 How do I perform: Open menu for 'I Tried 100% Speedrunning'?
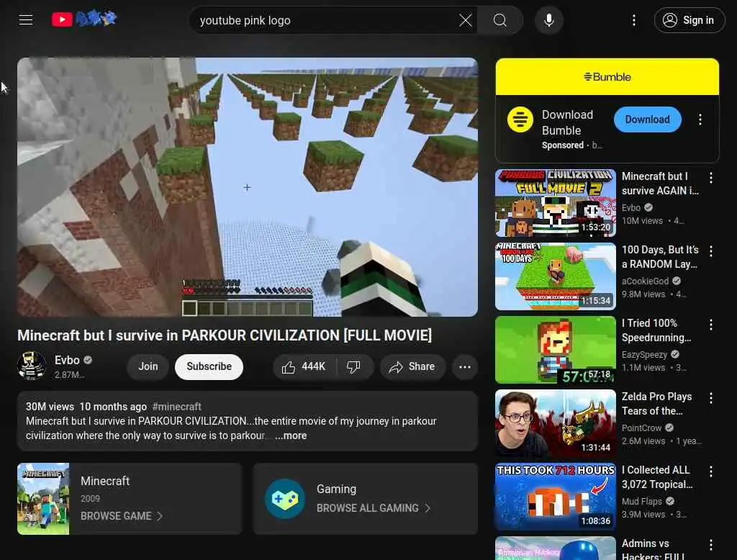coord(710,325)
